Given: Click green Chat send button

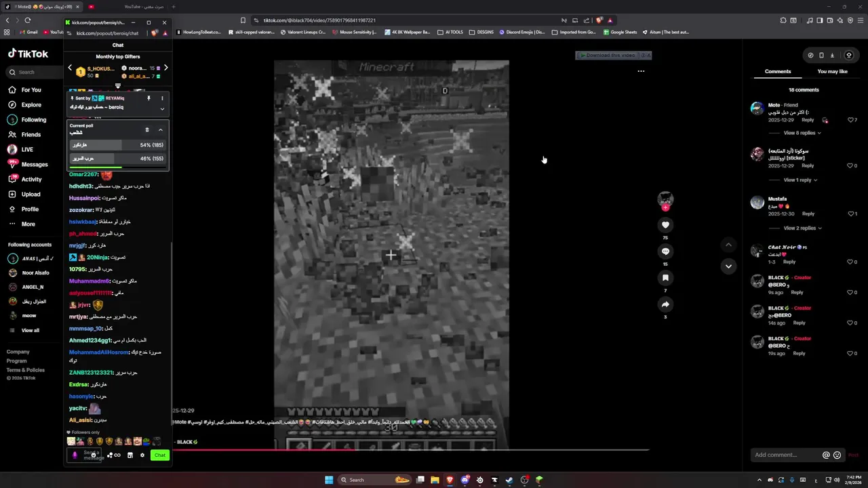Looking at the screenshot, I should (160, 455).
